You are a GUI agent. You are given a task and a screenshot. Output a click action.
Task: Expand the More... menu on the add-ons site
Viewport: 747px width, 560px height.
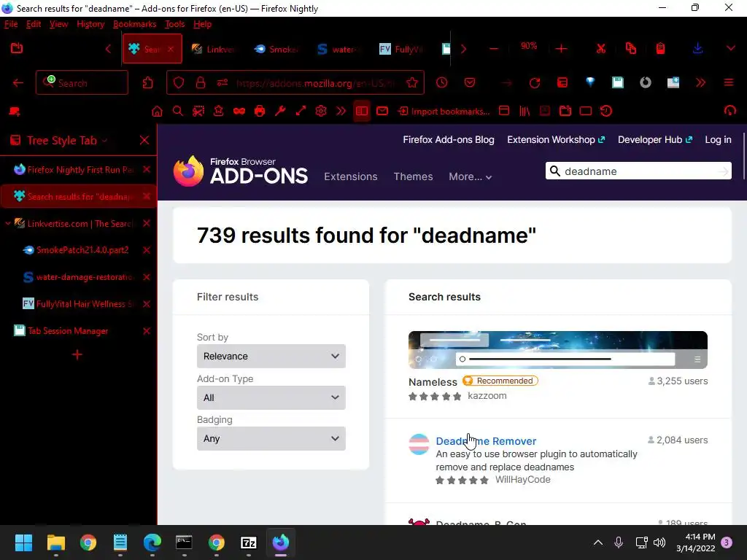pos(470,176)
